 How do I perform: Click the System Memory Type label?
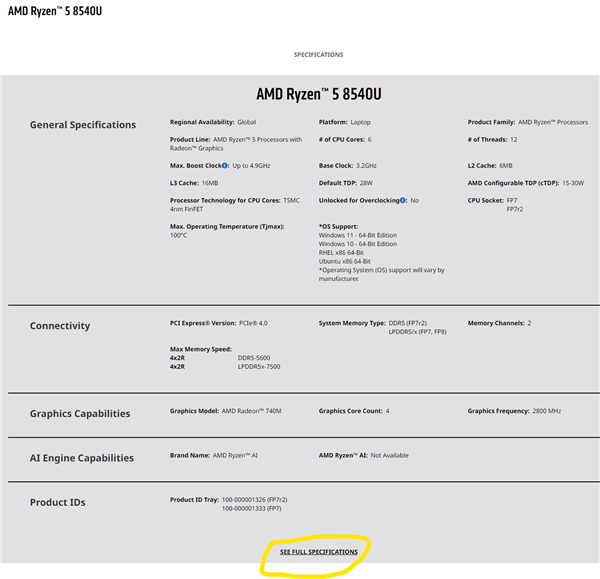click(x=352, y=323)
